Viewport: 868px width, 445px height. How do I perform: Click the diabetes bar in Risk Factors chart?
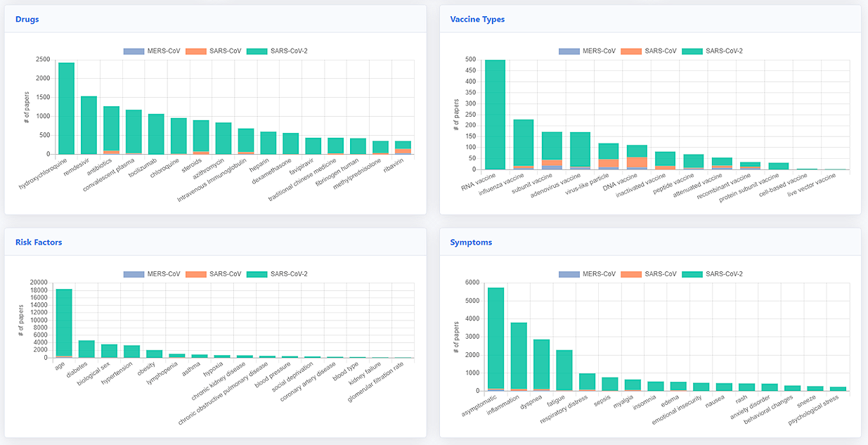(87, 348)
